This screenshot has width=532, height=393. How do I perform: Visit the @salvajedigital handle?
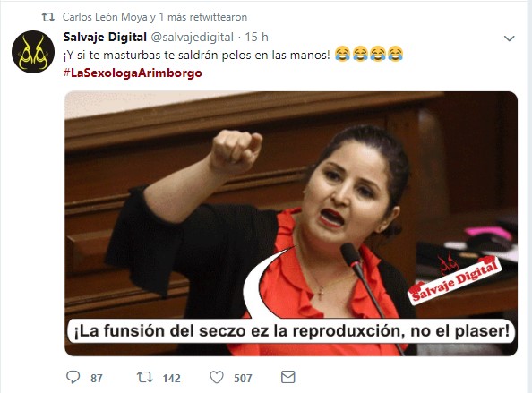(x=192, y=37)
